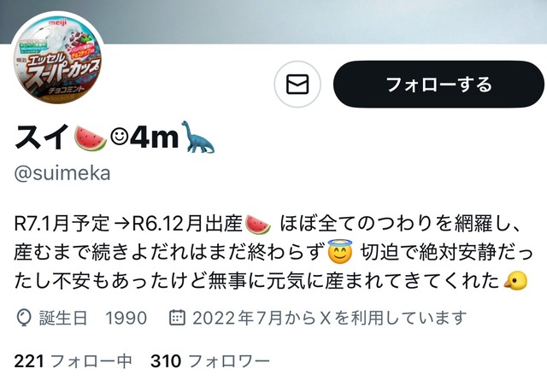Click bio text 無事に元気に産まれてきてくれた
The image size is (547, 392).
353,281
